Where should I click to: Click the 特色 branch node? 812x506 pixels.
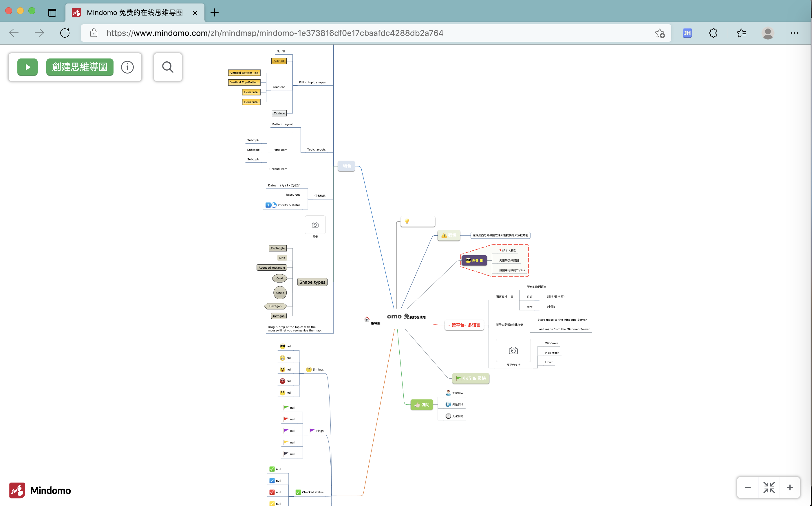coord(346,166)
